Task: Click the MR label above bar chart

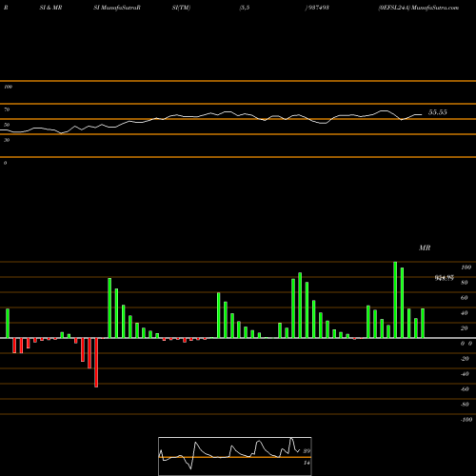Action: click(425, 248)
